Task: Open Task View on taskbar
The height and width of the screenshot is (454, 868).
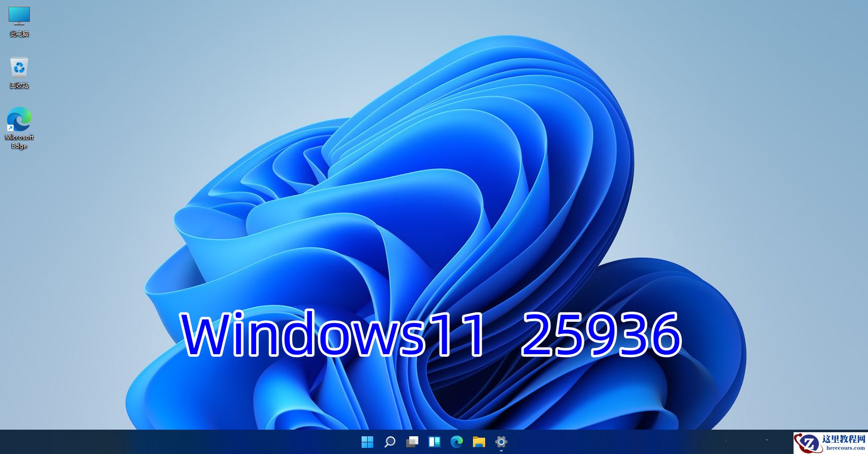Action: [x=412, y=442]
